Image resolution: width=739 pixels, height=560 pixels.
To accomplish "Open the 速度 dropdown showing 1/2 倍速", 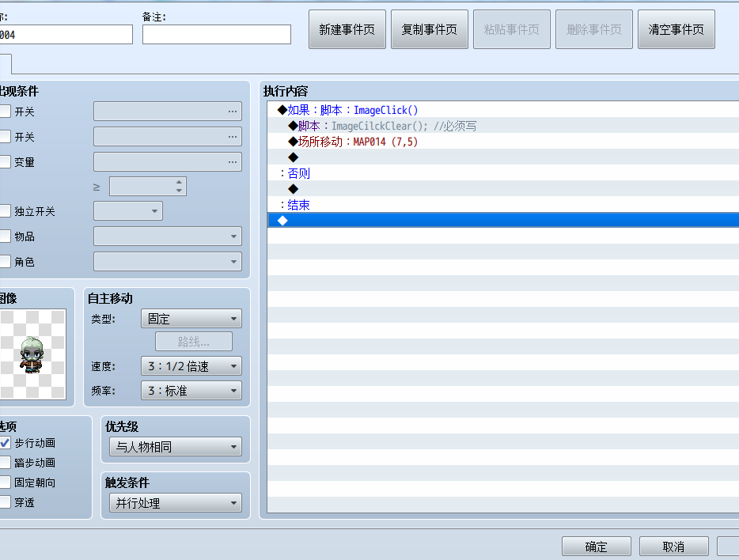I will click(191, 366).
